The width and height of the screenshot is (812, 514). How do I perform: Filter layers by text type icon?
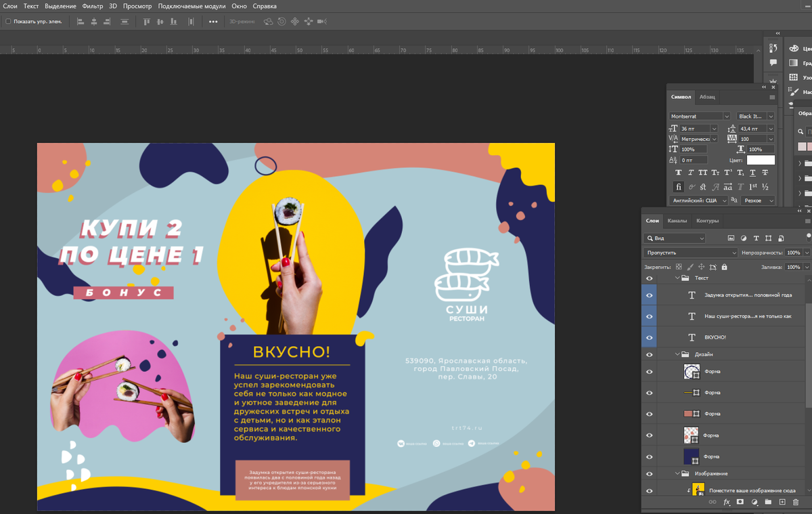[x=757, y=238]
